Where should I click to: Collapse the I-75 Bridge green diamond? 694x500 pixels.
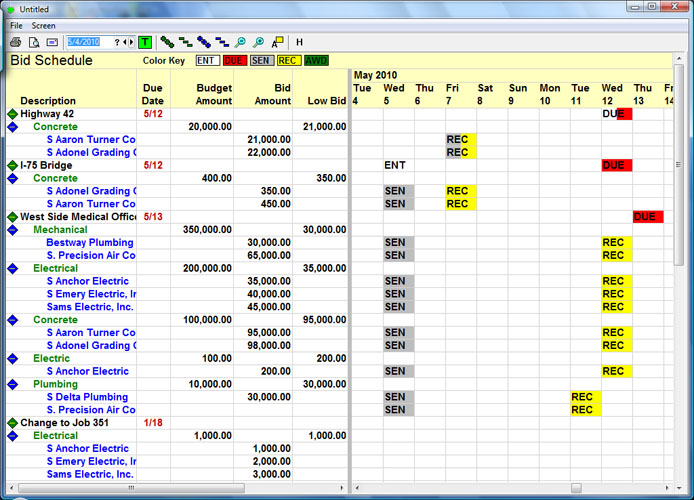12,165
